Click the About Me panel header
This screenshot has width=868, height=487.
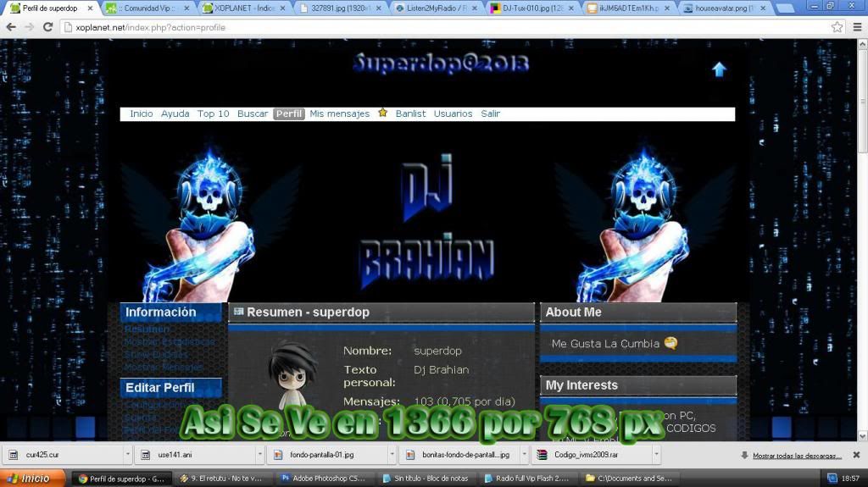pos(638,313)
